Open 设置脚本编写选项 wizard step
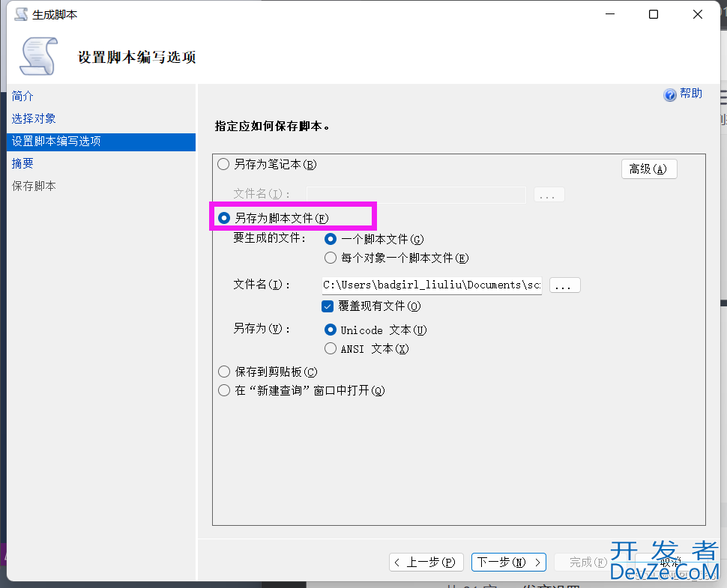Screen dimensions: 727x588 [x=101, y=142]
